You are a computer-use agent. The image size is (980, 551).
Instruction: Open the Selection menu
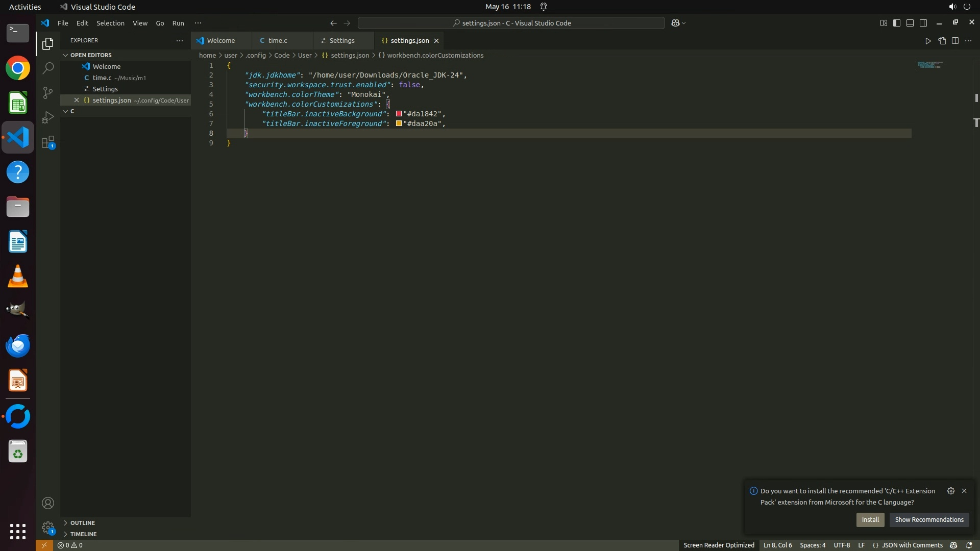(x=110, y=23)
